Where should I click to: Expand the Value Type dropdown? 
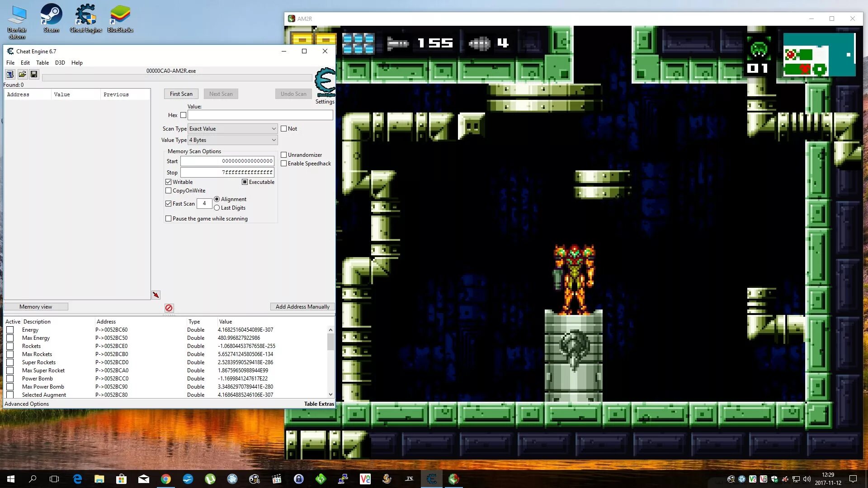[232, 140]
